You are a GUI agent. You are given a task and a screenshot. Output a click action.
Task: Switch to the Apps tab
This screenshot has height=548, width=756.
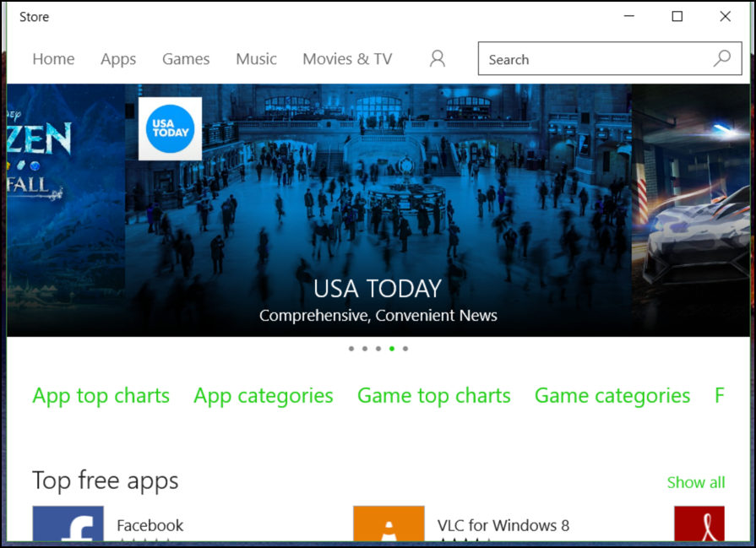(117, 58)
